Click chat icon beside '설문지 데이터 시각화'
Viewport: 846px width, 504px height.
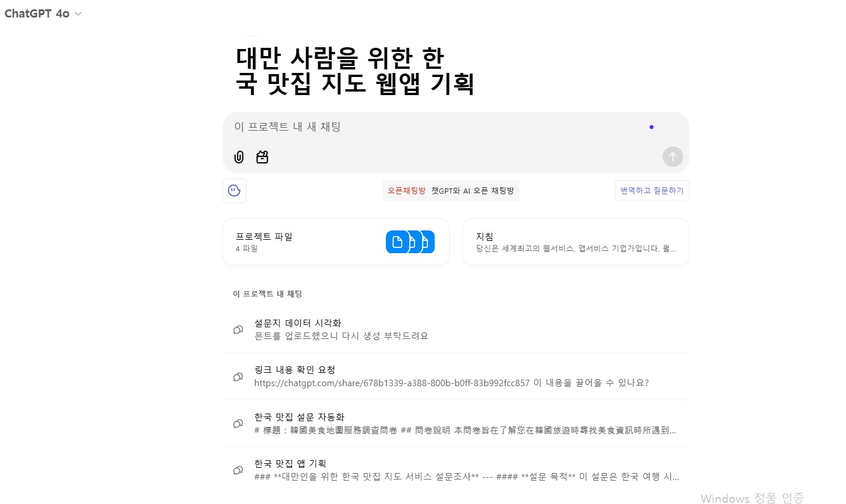click(x=238, y=330)
